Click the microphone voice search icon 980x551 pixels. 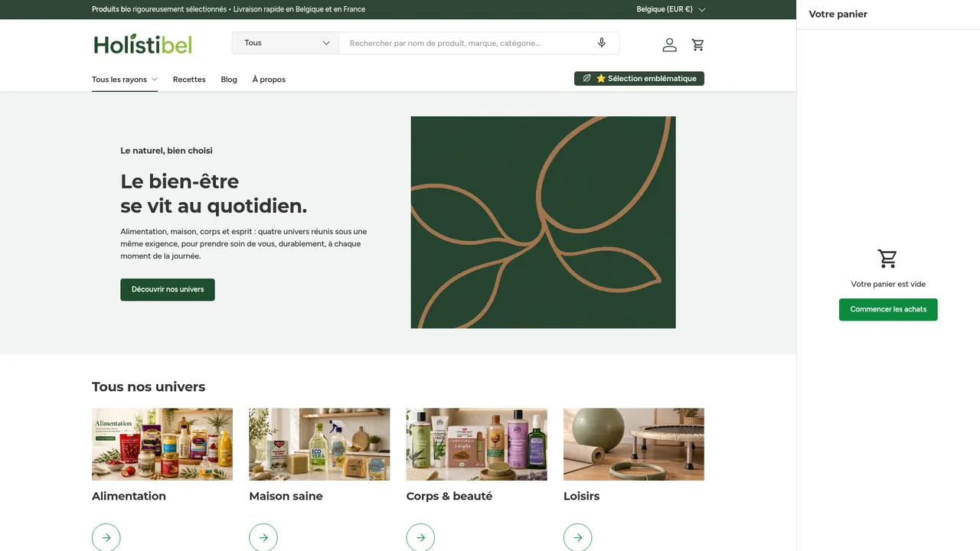point(602,43)
